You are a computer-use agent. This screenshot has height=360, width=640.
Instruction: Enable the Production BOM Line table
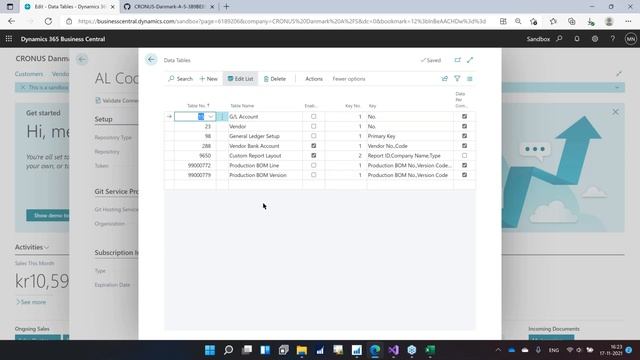(313, 165)
